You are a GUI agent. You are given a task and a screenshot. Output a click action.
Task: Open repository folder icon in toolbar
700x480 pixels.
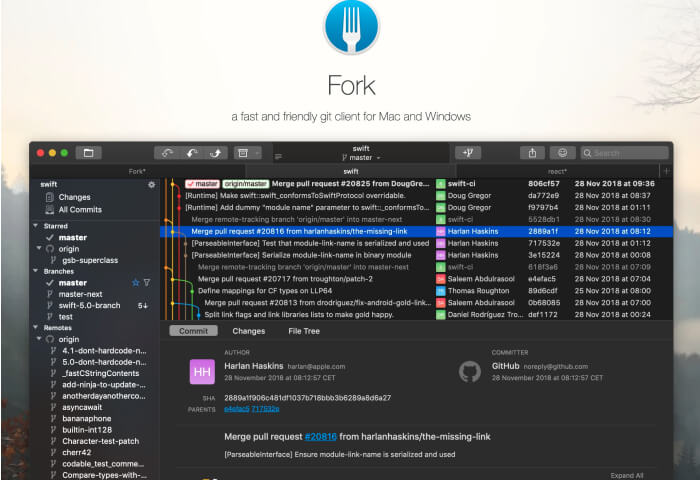pyautogui.click(x=88, y=153)
